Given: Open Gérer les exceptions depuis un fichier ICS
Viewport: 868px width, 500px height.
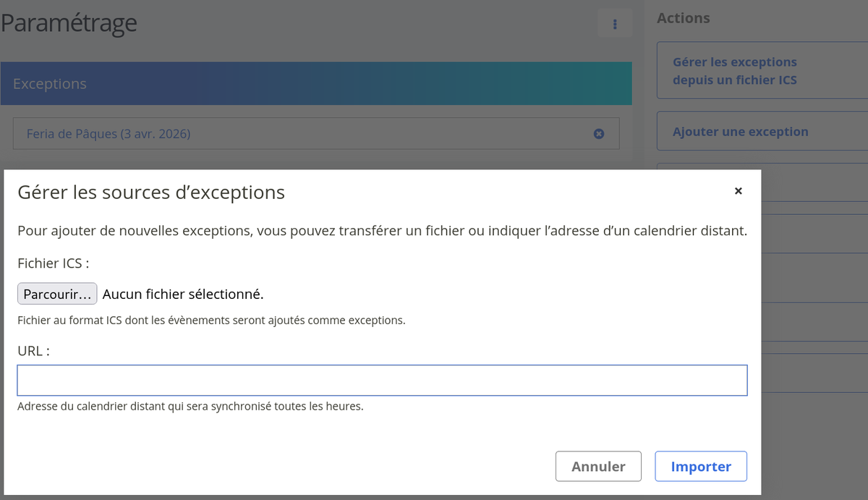Looking at the screenshot, I should 734,71.
